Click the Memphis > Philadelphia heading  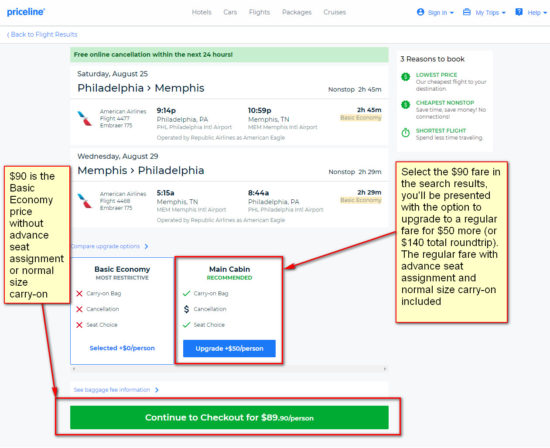141,170
